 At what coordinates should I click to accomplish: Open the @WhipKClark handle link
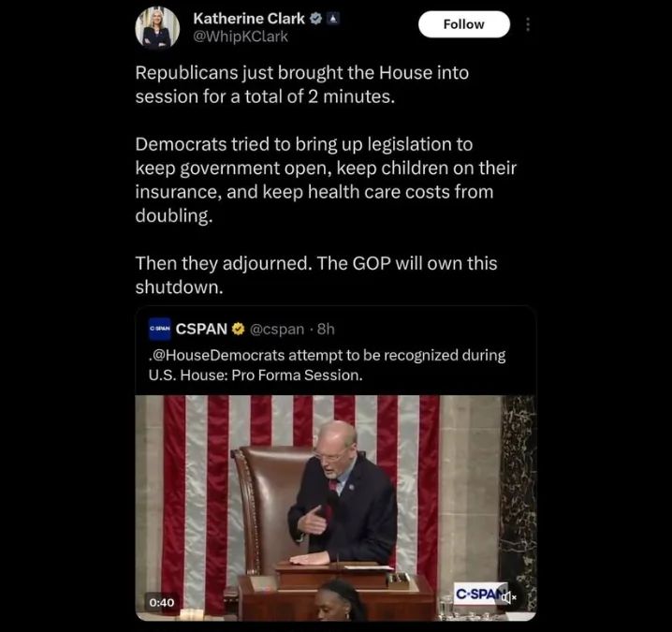[241, 37]
